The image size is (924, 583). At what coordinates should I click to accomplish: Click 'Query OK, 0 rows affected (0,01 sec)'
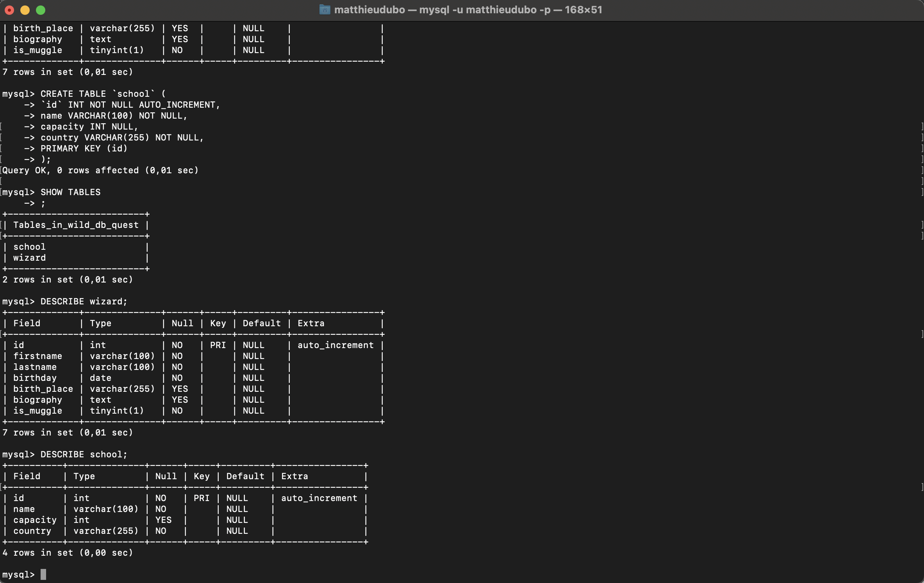[100, 171]
